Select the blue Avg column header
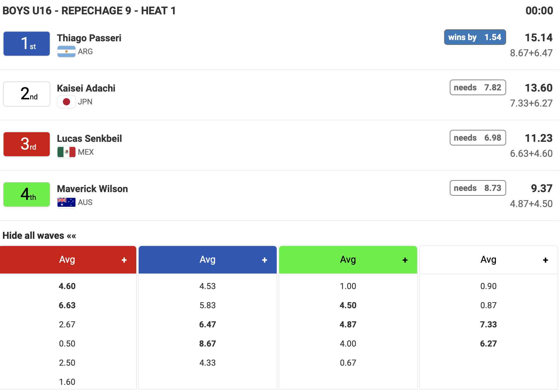The width and height of the screenshot is (560, 392). pos(207,259)
